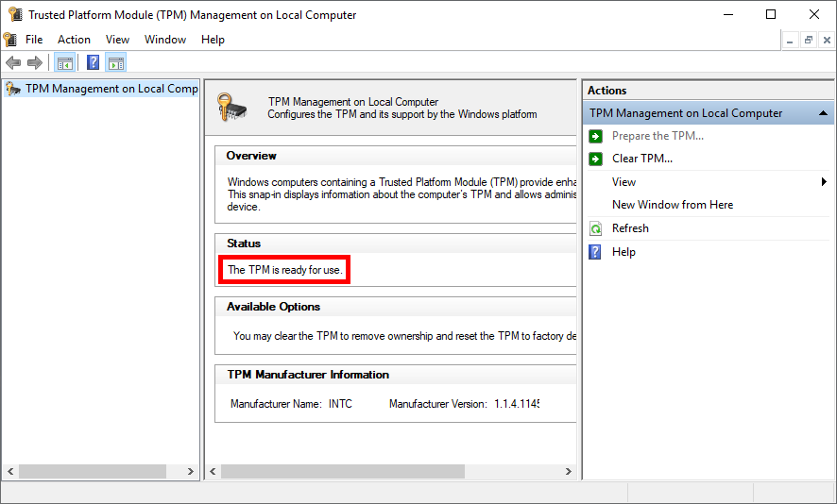Click the Back arrow toolbar icon
This screenshot has width=837, height=504.
click(x=13, y=63)
